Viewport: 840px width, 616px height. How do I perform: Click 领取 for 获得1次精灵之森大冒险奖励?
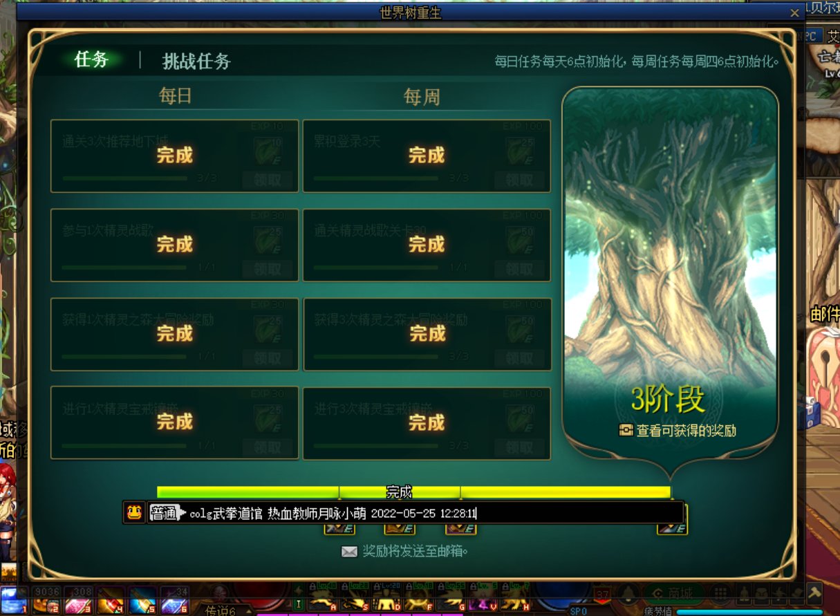[268, 358]
